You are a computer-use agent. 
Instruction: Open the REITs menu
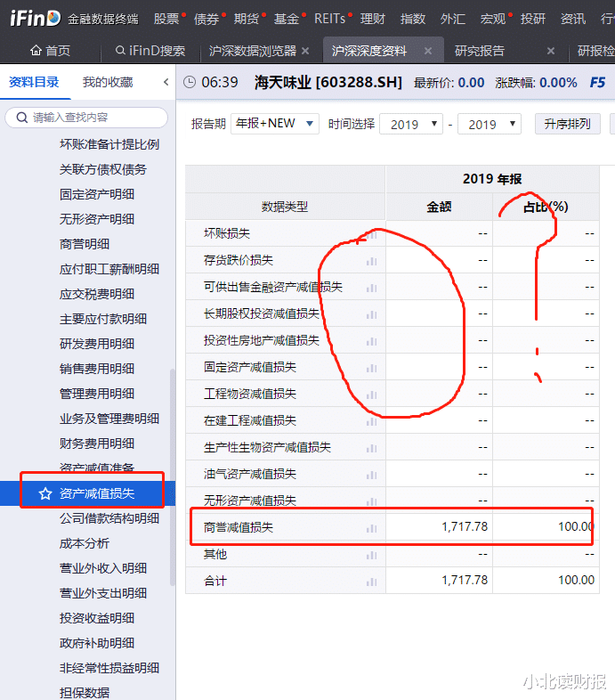[330, 19]
